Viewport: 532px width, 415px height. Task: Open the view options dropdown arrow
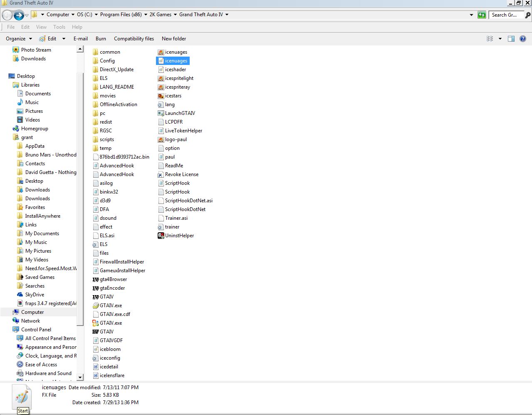point(500,39)
